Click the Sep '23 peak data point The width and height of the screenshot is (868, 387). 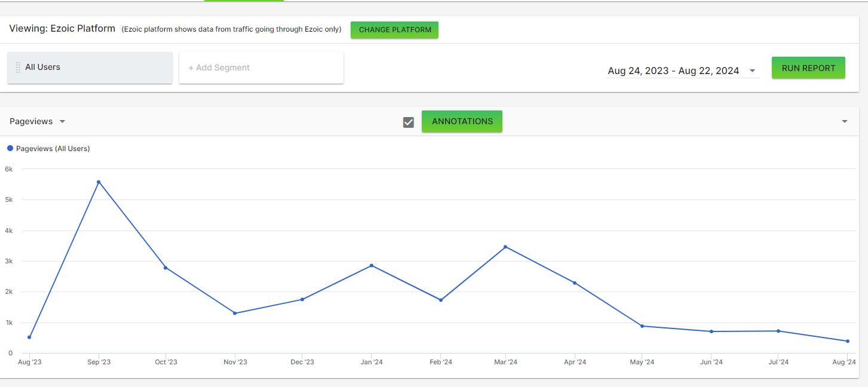pyautogui.click(x=99, y=182)
